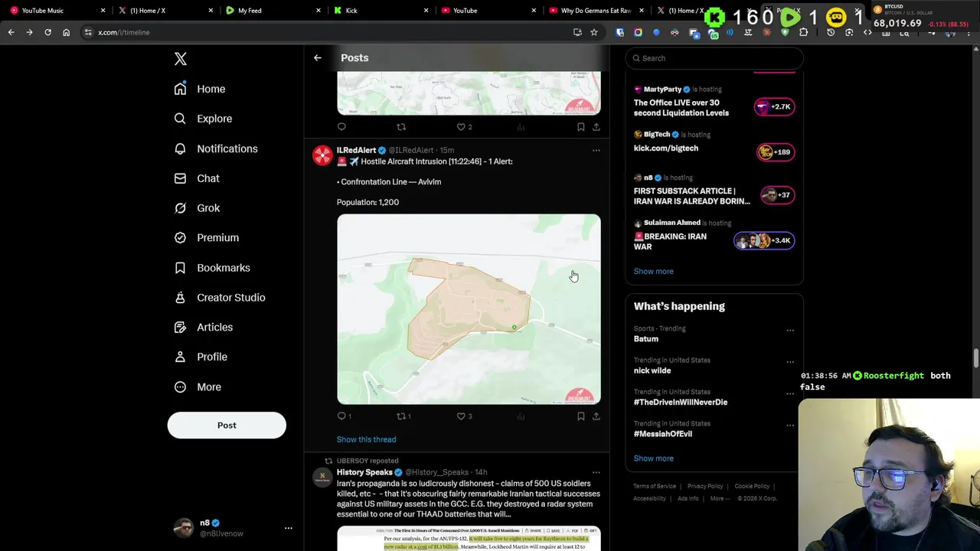This screenshot has height=551, width=980.
Task: Click the page scrollbar thumb
Action: [976, 358]
